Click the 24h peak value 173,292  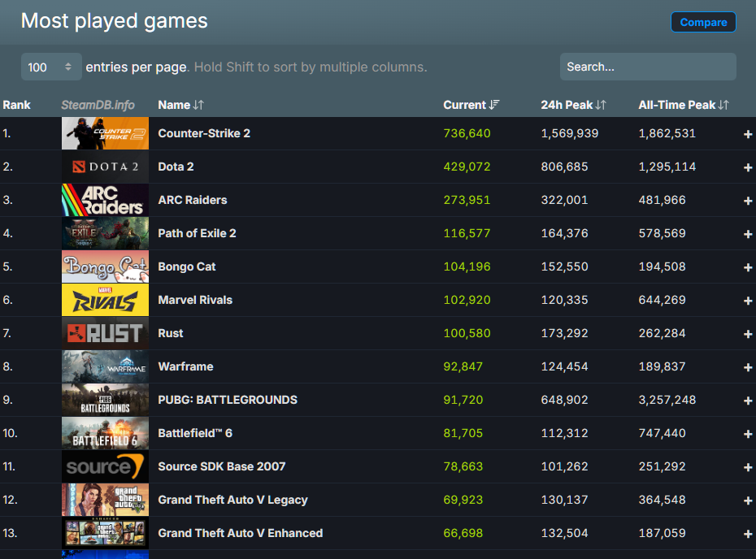[564, 333]
